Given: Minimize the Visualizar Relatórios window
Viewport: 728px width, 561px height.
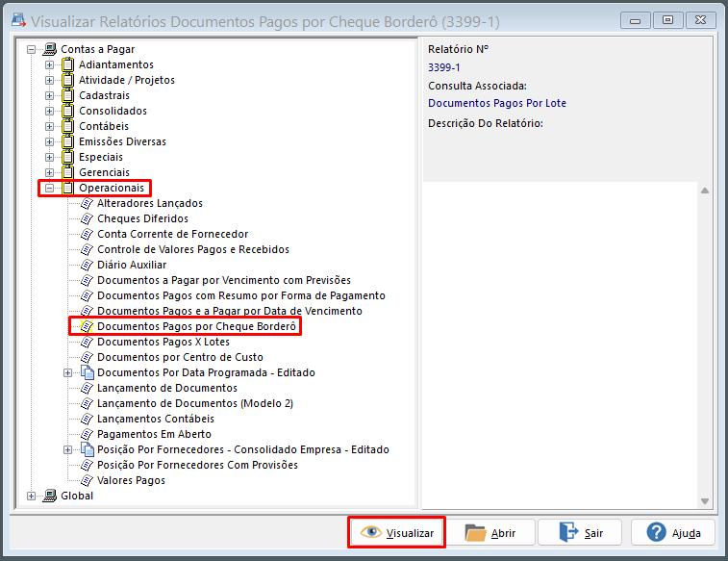Looking at the screenshot, I should 635,20.
